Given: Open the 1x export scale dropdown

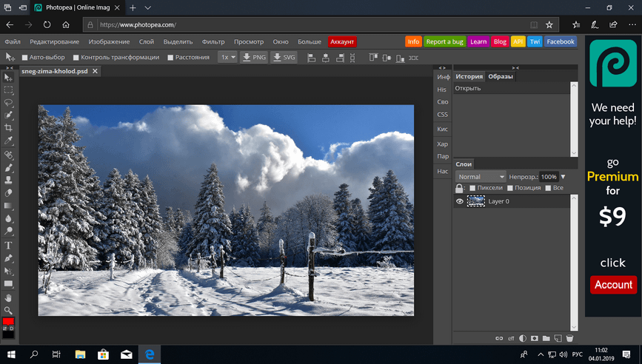Looking at the screenshot, I should (x=227, y=57).
